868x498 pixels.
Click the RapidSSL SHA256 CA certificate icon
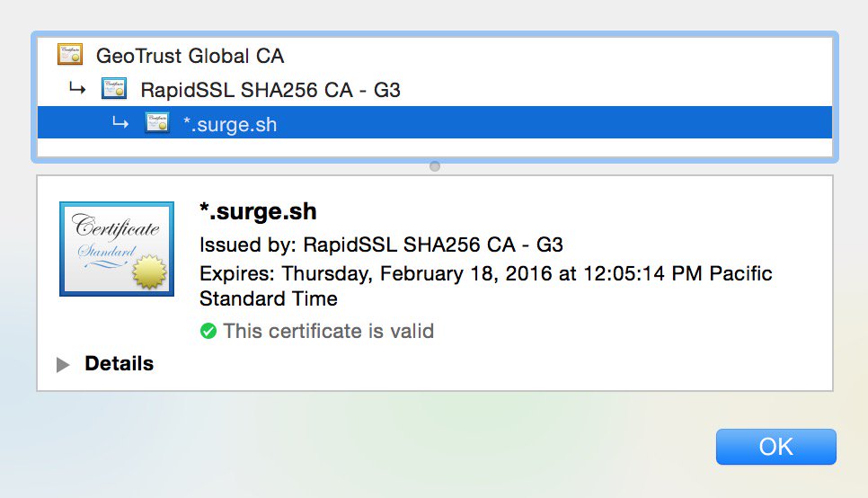click(x=114, y=89)
